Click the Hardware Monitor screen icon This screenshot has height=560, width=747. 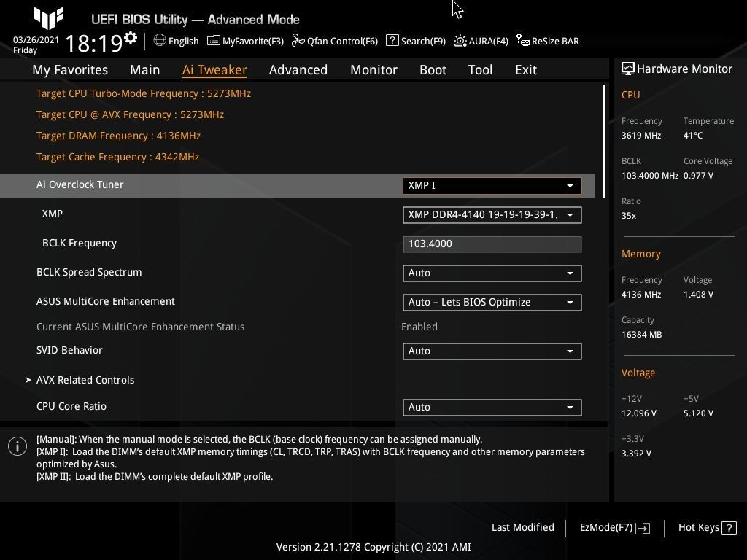628,69
